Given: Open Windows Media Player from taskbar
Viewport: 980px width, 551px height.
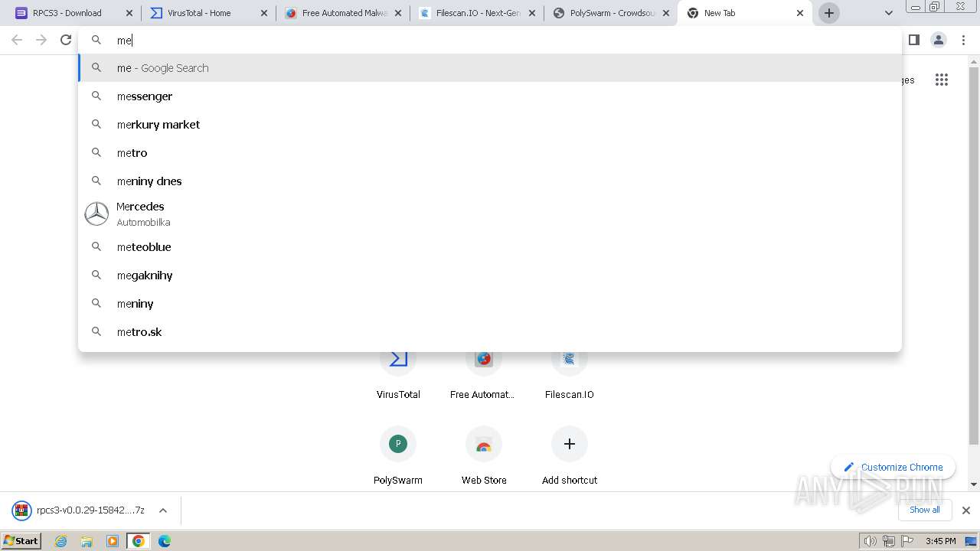Looking at the screenshot, I should coord(113,541).
